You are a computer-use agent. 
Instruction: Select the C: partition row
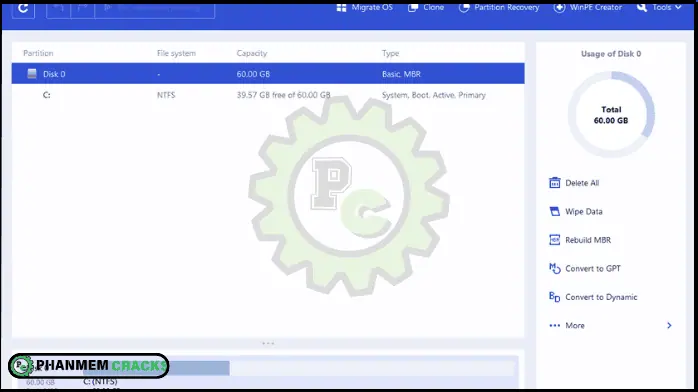268,95
